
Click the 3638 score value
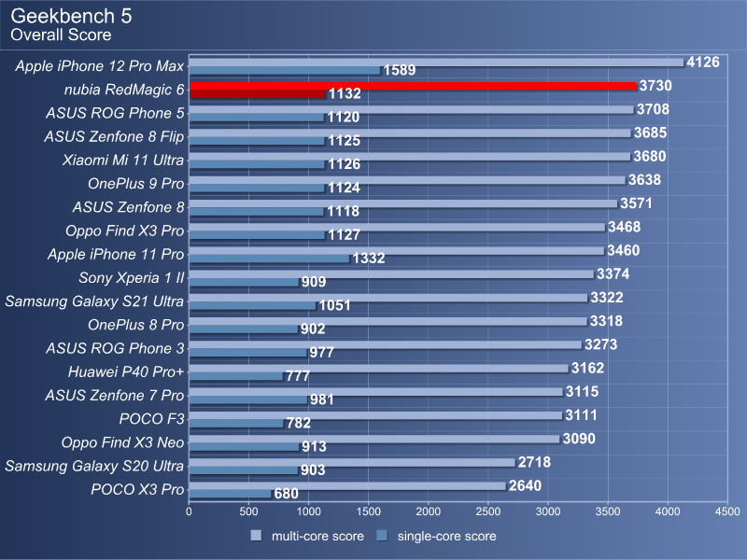[x=644, y=179]
